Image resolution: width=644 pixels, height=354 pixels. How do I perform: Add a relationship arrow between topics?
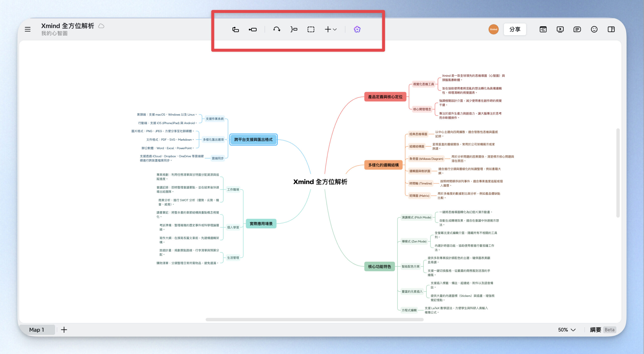[x=277, y=29]
